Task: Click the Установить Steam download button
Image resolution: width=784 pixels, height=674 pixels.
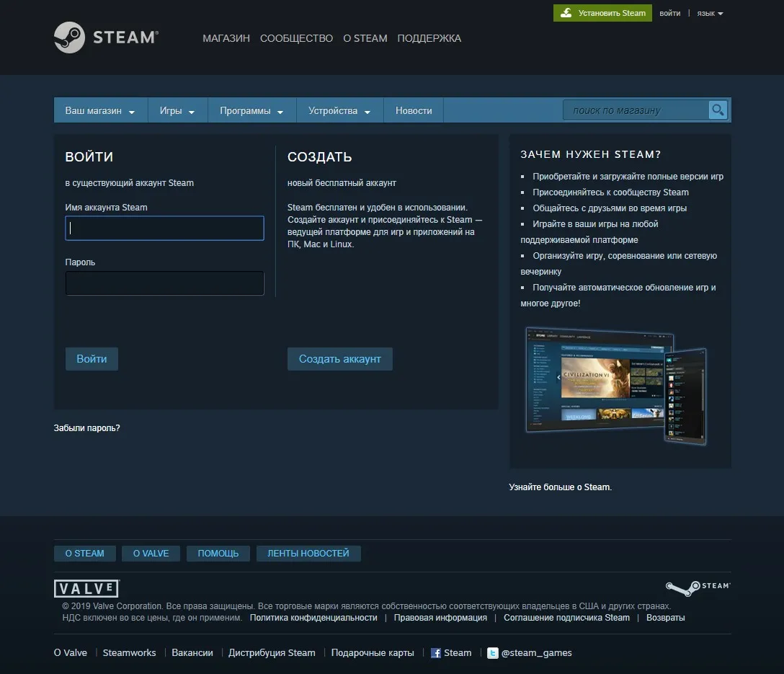Action: point(602,13)
